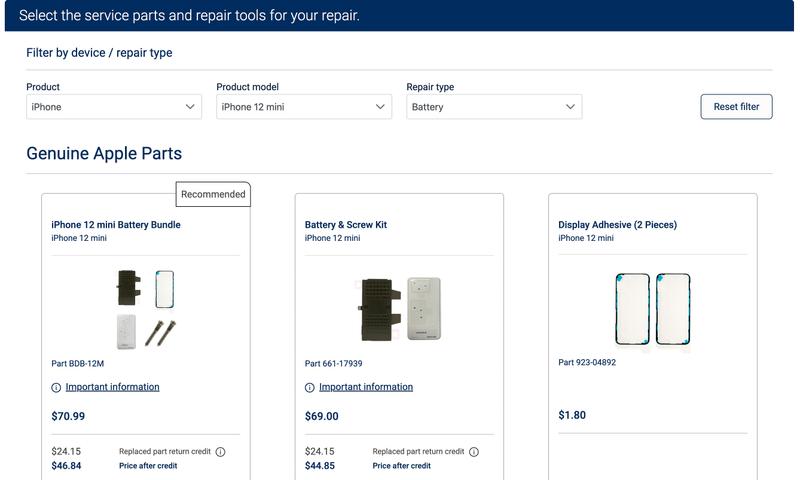Click Part BDB-12M text

(78, 364)
